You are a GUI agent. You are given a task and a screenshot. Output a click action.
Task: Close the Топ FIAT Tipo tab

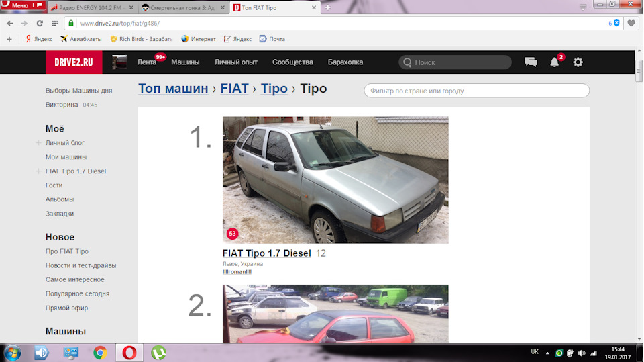click(x=314, y=8)
